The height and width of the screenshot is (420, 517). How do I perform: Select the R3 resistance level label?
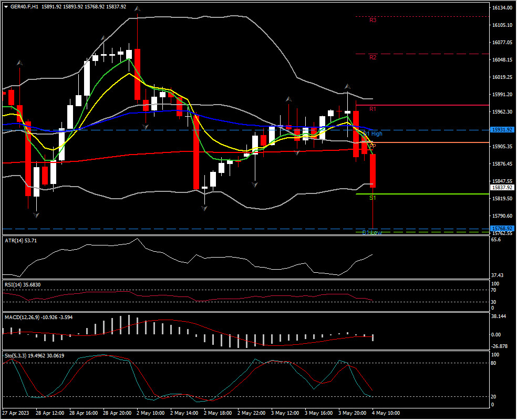coord(373,21)
